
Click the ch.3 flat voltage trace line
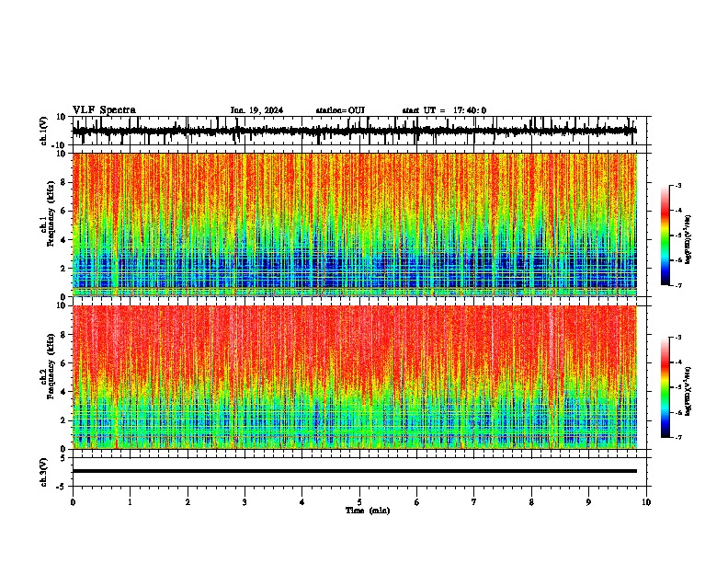tap(355, 471)
